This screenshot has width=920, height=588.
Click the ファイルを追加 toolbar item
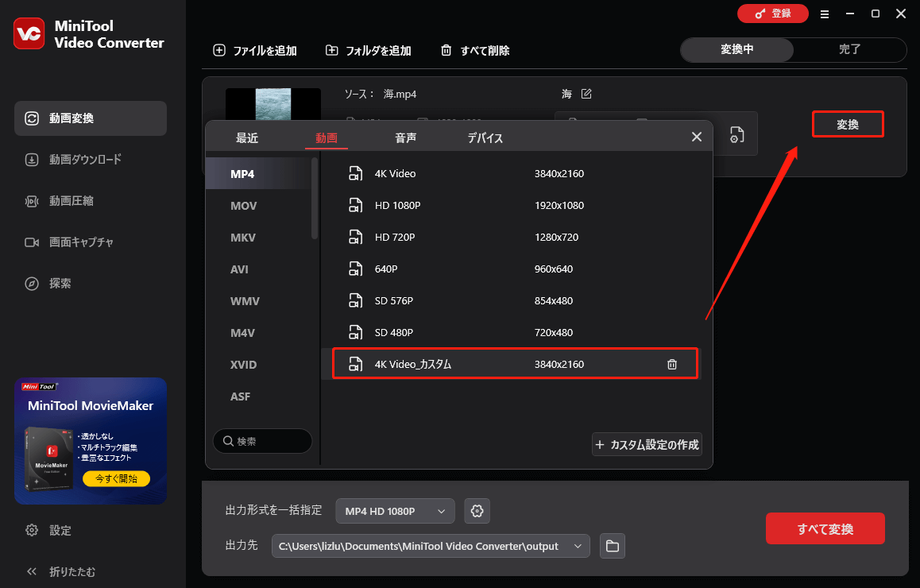coord(255,51)
